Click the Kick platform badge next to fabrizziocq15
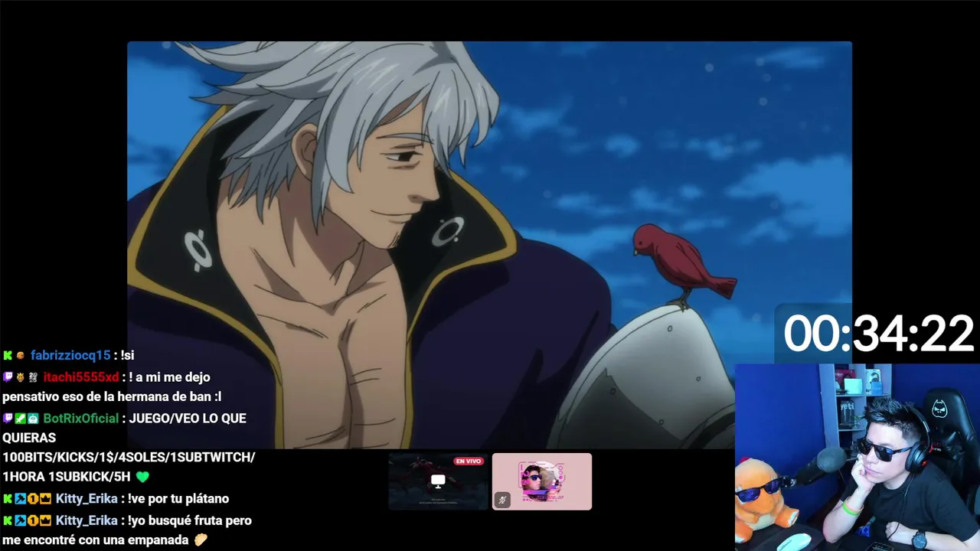Screen dimensions: 980x551 [8, 355]
